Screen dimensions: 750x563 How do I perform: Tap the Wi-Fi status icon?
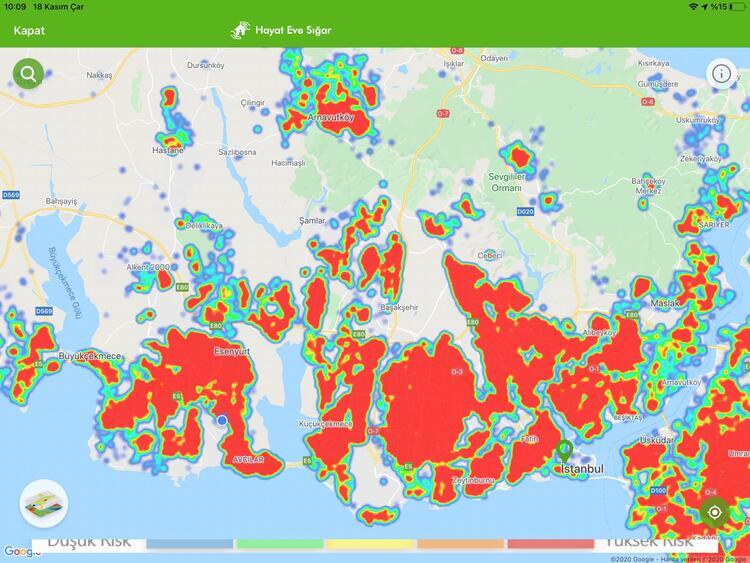tap(692, 7)
